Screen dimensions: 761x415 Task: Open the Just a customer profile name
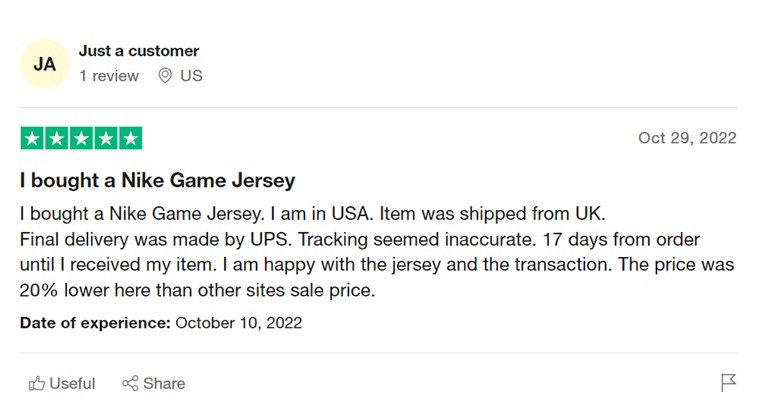click(139, 50)
